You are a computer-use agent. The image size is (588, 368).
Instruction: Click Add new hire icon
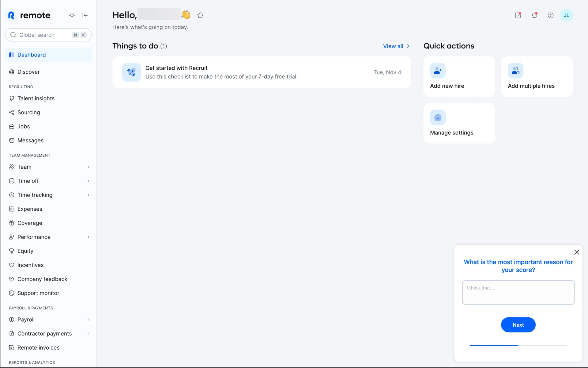pos(438,71)
